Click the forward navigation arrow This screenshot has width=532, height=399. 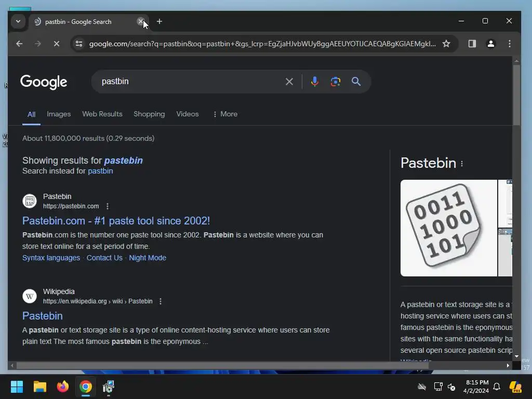pyautogui.click(x=37, y=44)
